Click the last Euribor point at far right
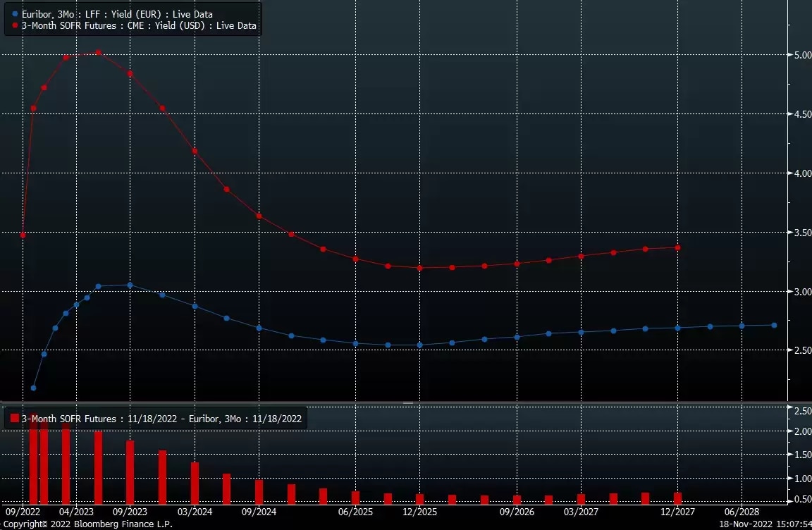 coord(774,325)
